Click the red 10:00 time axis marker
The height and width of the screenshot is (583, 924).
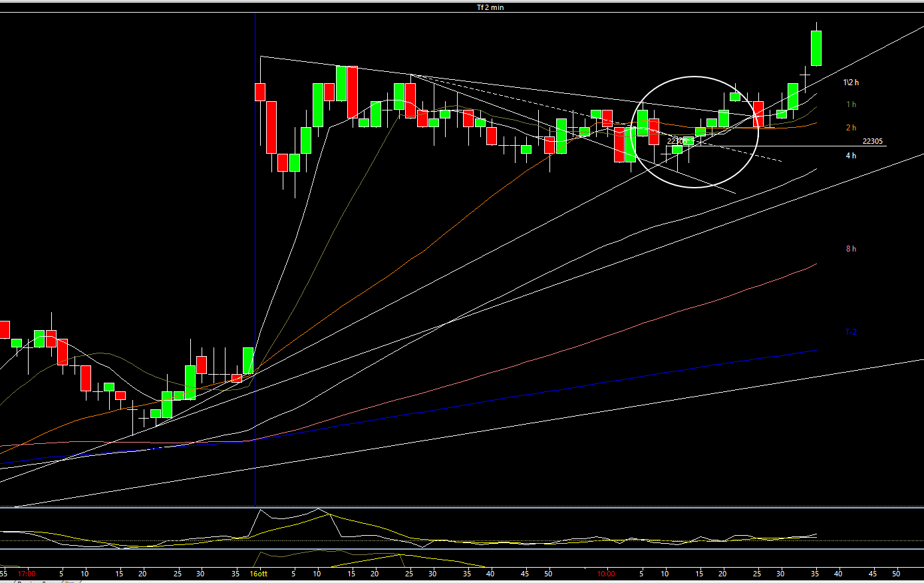[x=606, y=573]
